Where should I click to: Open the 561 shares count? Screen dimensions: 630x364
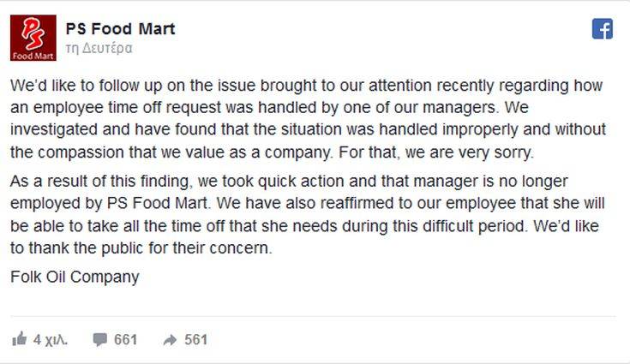(195, 339)
